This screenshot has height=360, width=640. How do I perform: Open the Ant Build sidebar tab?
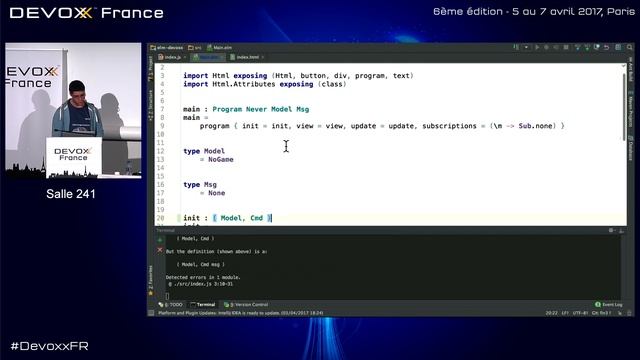[x=631, y=69]
